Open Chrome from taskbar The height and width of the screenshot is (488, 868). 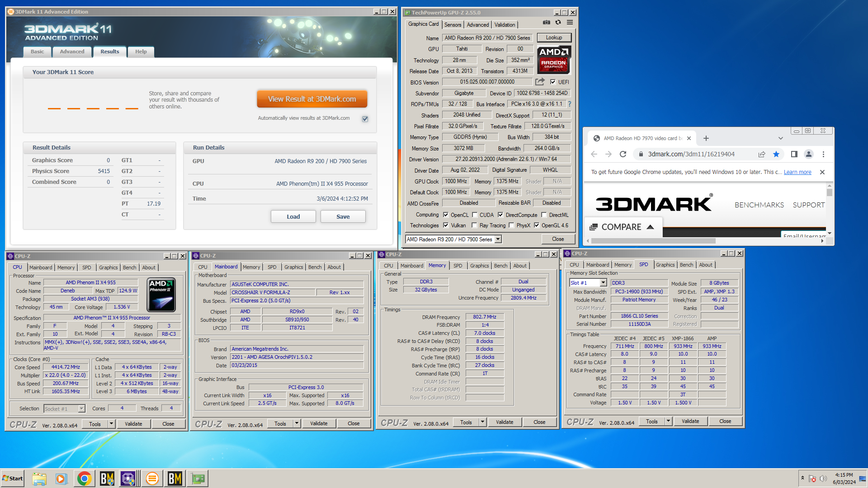(84, 479)
